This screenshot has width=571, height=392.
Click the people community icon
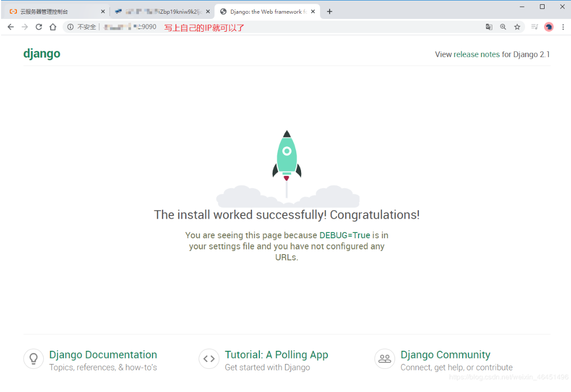click(x=385, y=359)
